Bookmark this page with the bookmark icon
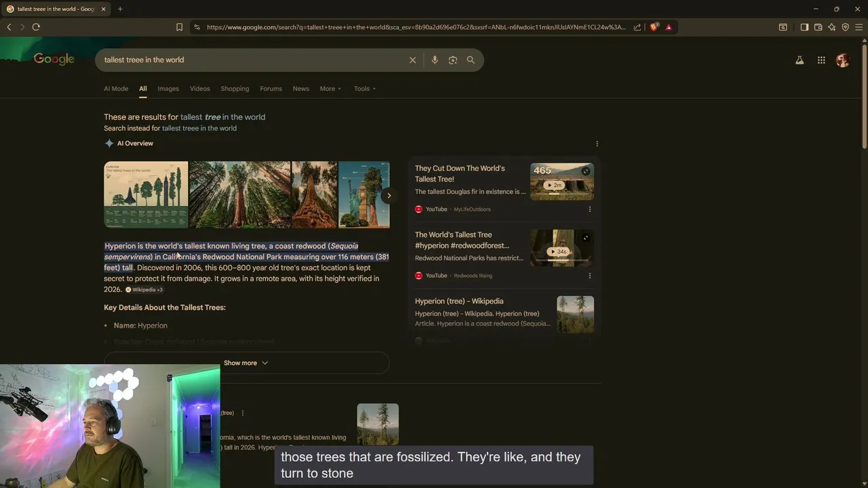This screenshot has width=868, height=488. point(179,27)
